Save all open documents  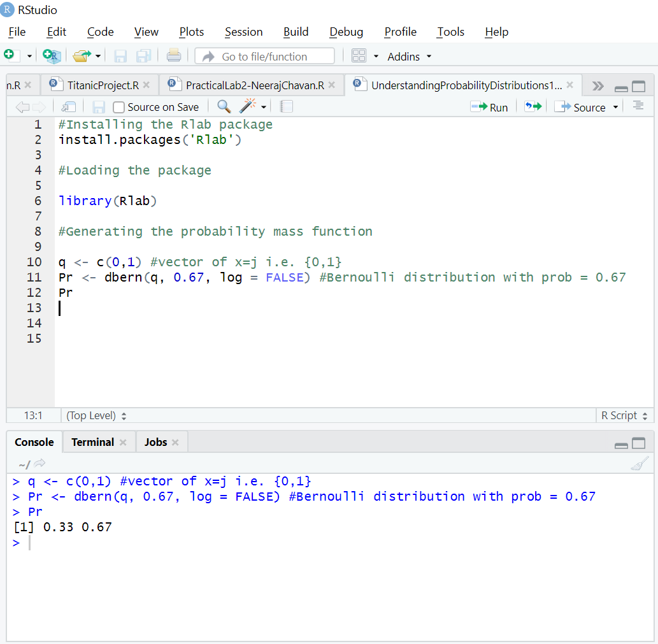[x=144, y=56]
